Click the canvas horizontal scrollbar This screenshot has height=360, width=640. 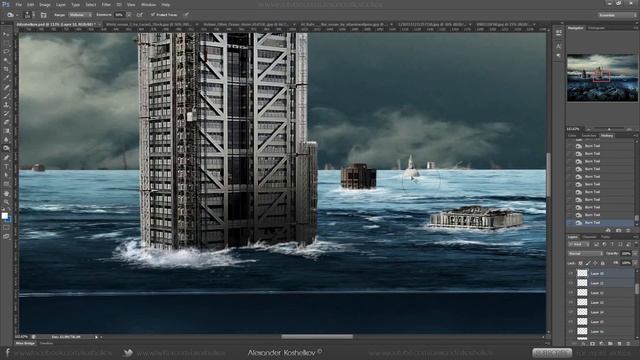[317, 337]
